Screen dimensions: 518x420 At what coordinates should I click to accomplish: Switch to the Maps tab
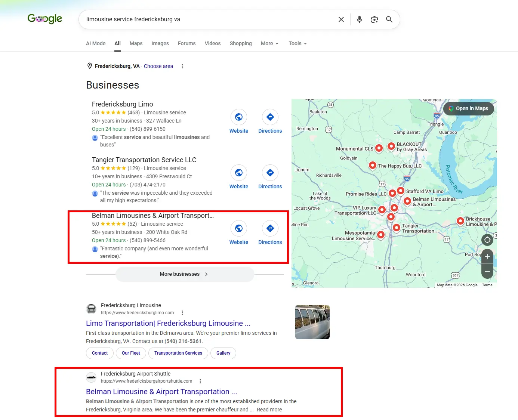pos(136,43)
